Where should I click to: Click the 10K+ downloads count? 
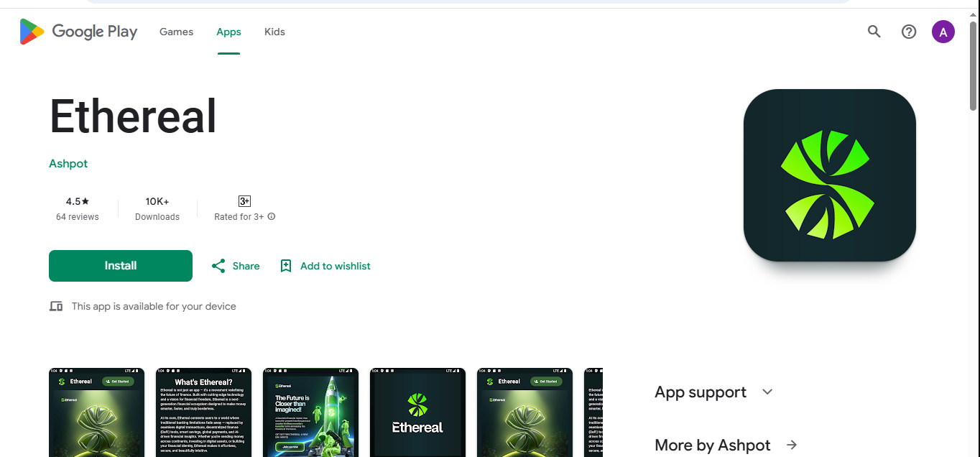(x=157, y=201)
